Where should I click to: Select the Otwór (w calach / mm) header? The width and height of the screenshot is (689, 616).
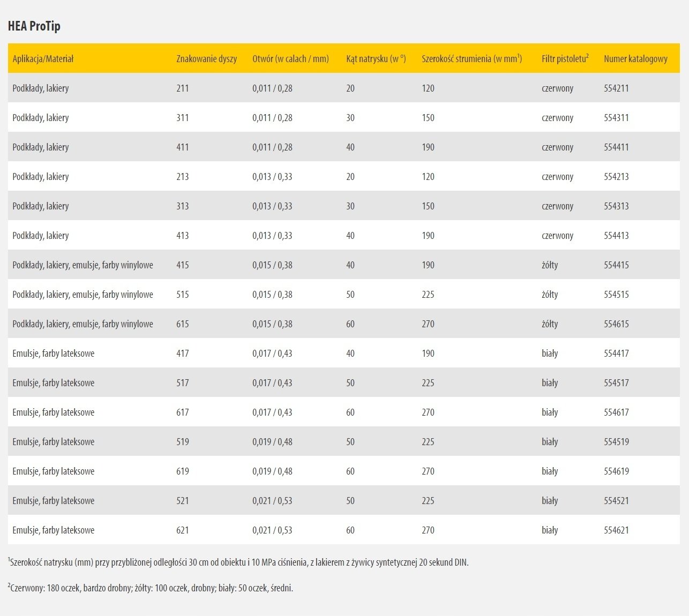(x=290, y=59)
